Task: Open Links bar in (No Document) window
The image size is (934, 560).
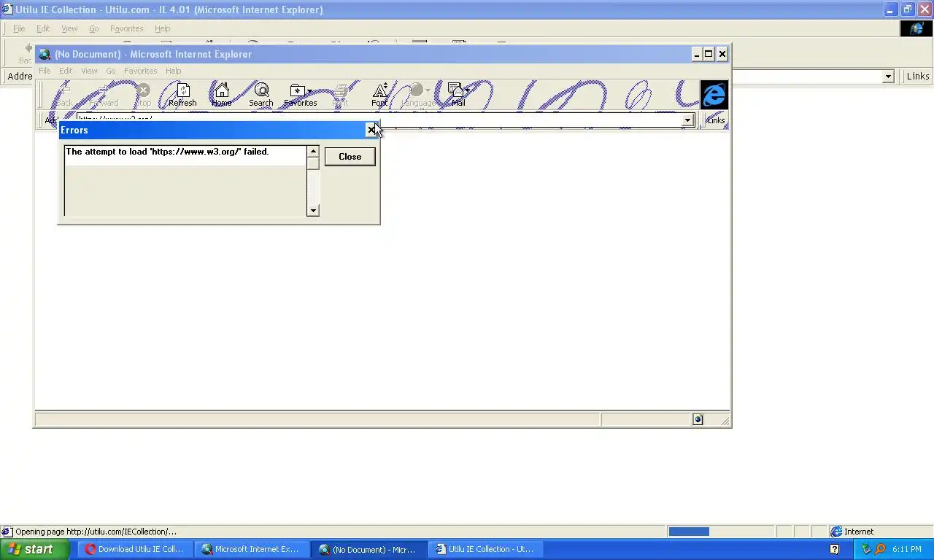Action: pos(716,120)
